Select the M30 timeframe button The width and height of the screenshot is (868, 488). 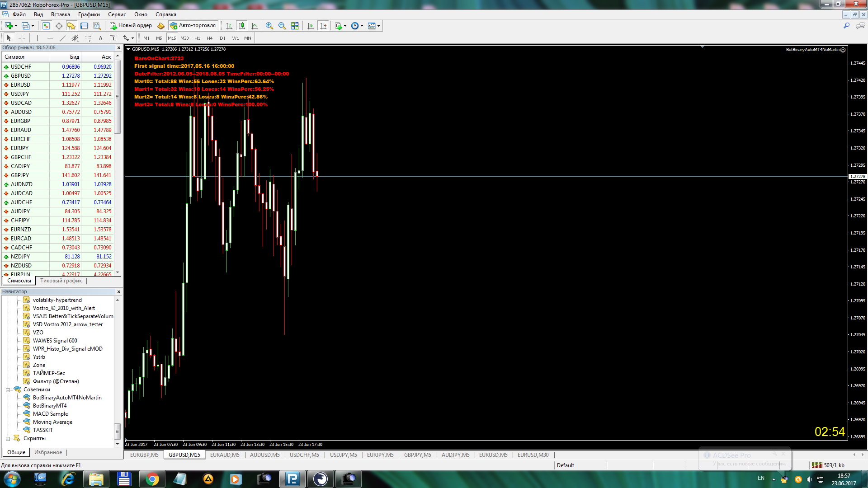[184, 38]
